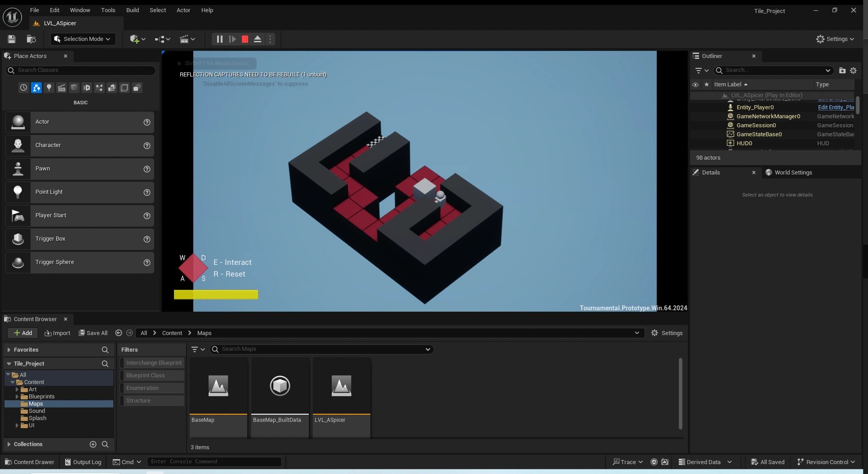Open the add new folder icon in Outliner
The height and width of the screenshot is (474, 868).
(842, 70)
